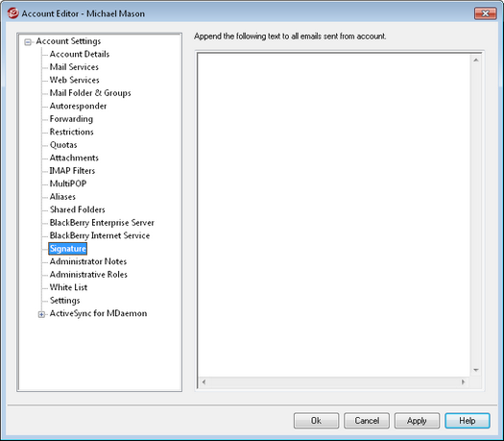The width and height of the screenshot is (504, 441).
Task: Open the Account Details page
Action: tap(80, 54)
